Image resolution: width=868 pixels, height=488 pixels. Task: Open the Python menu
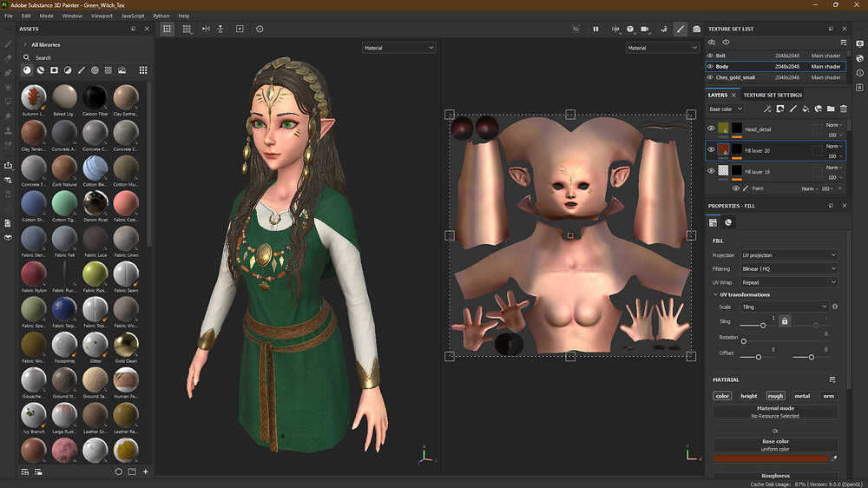[161, 16]
